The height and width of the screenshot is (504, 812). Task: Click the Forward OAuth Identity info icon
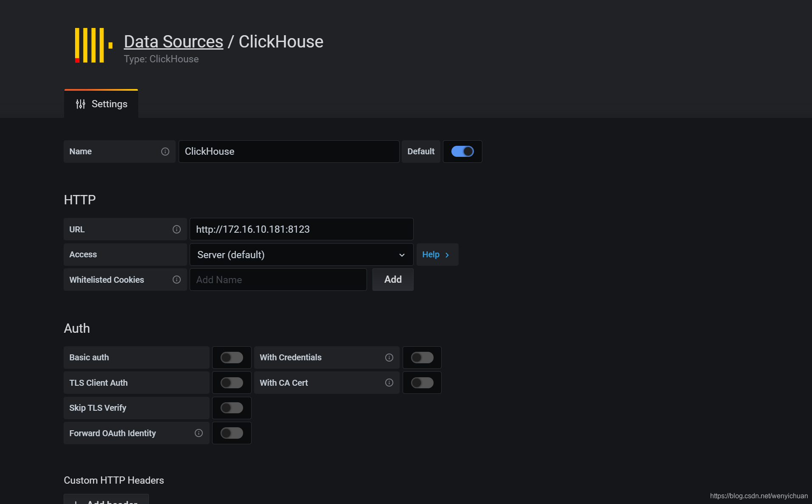tap(199, 433)
